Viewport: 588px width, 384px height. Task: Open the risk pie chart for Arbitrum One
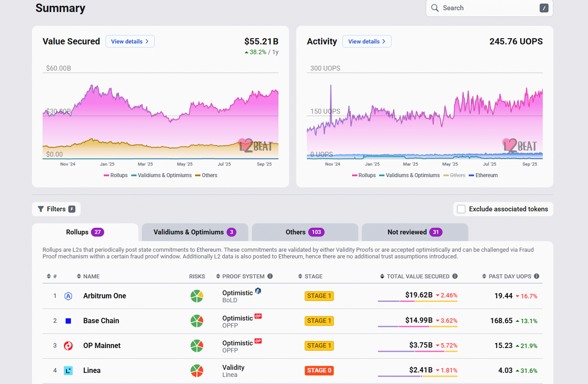click(197, 296)
